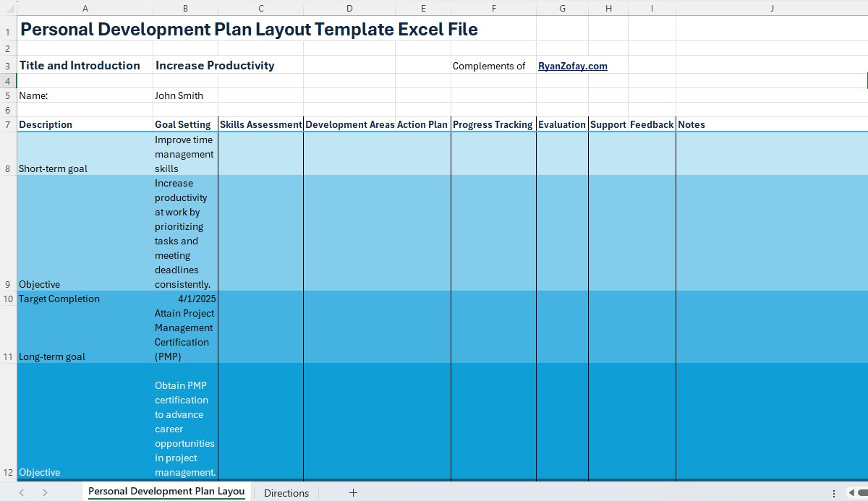The width and height of the screenshot is (868, 501).
Task: Select the Improve time management skills cell
Action: (x=184, y=154)
